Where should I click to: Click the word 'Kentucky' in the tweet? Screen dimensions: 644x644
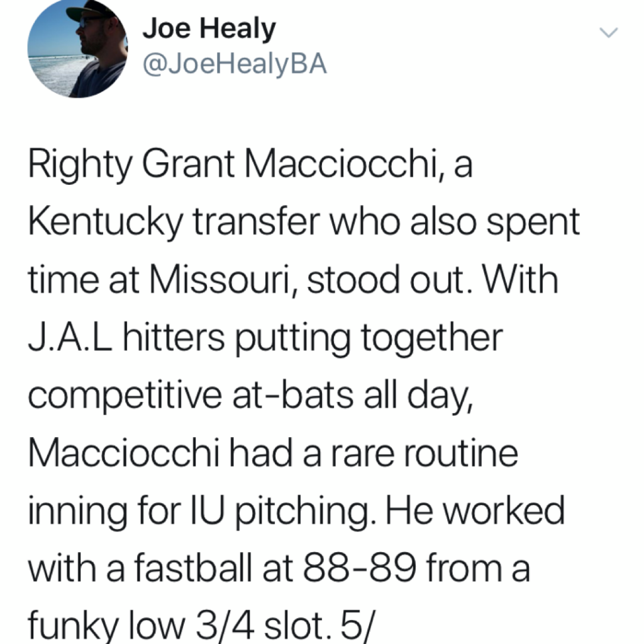point(105,223)
